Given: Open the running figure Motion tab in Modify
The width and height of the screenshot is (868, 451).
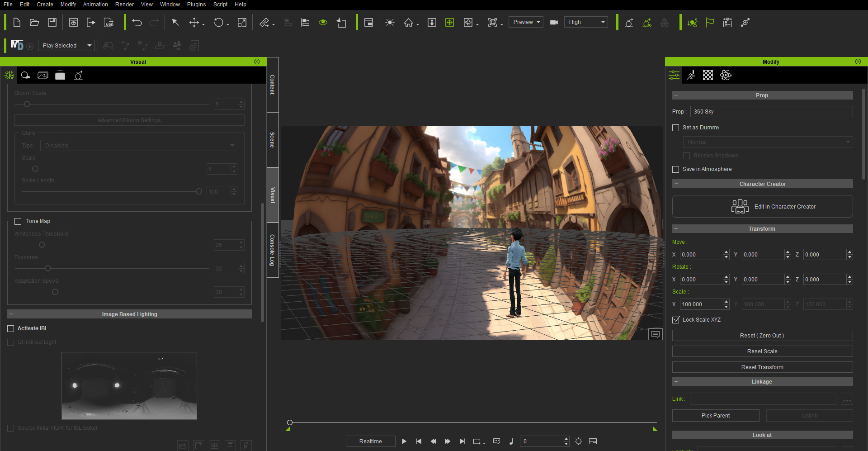Looking at the screenshot, I should point(691,75).
